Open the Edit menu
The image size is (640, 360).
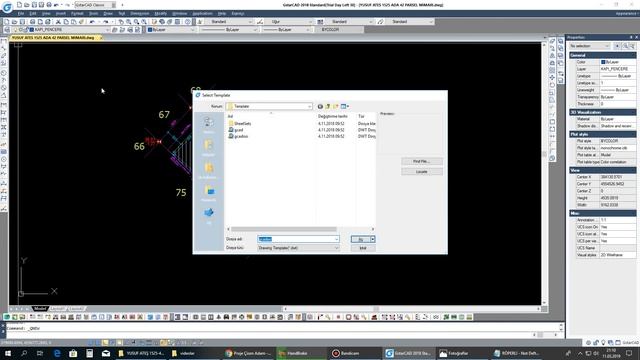pyautogui.click(x=33, y=13)
